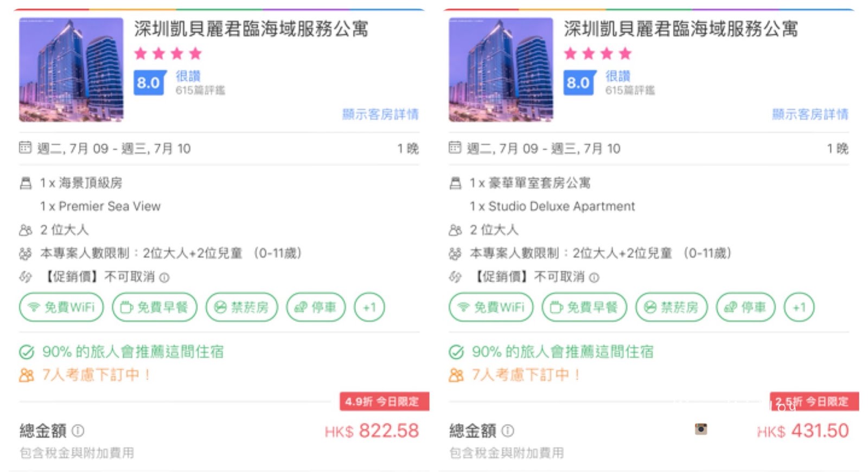The image size is (868, 472).
Task: Select 免費早餐 tag on right card
Action: coord(584,307)
